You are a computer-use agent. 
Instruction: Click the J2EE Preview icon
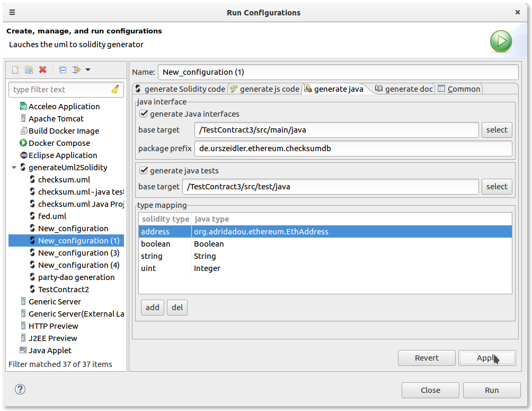(23, 338)
